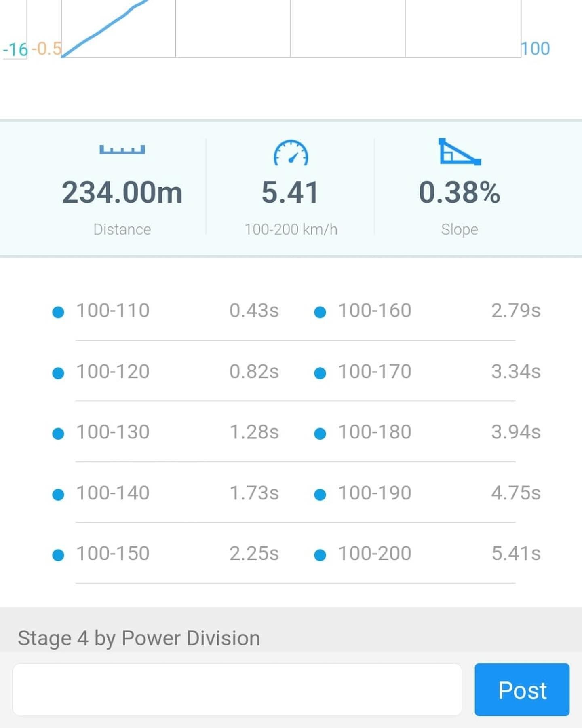Screen dimensions: 582x728
Task: Tap the 100-170 split row
Action: pos(428,372)
